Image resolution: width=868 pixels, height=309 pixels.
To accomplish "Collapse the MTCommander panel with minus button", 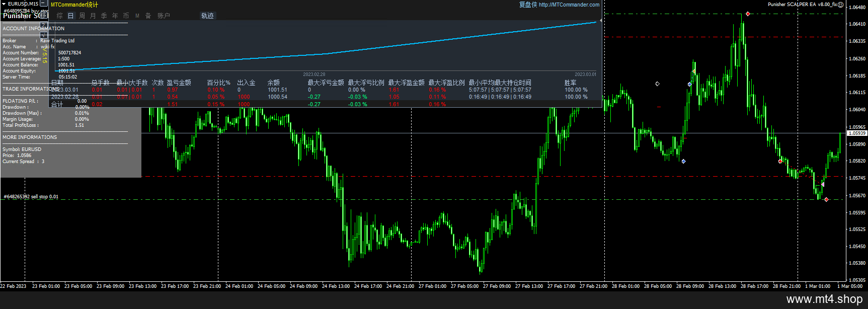I will (x=44, y=4).
